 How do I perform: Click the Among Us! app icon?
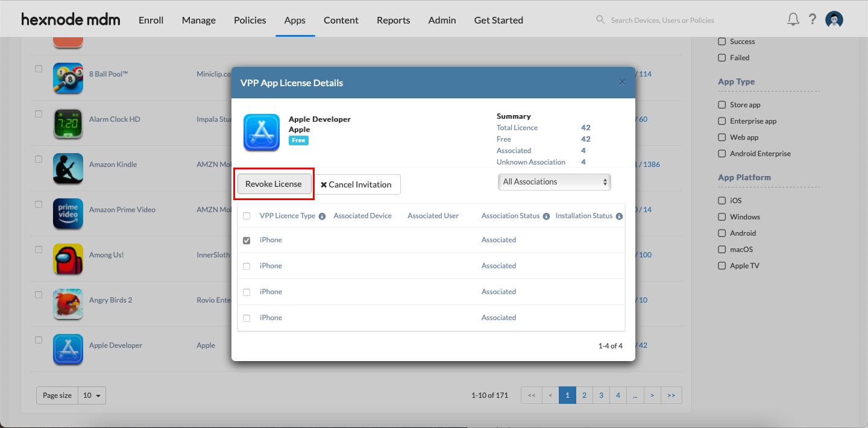click(68, 259)
